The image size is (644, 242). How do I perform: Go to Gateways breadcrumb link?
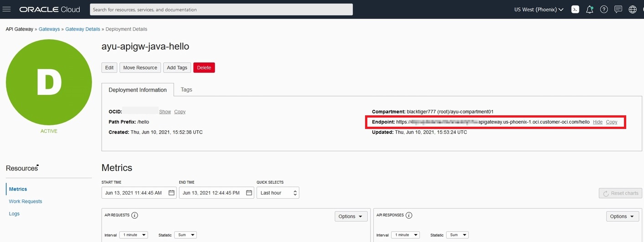click(x=49, y=29)
